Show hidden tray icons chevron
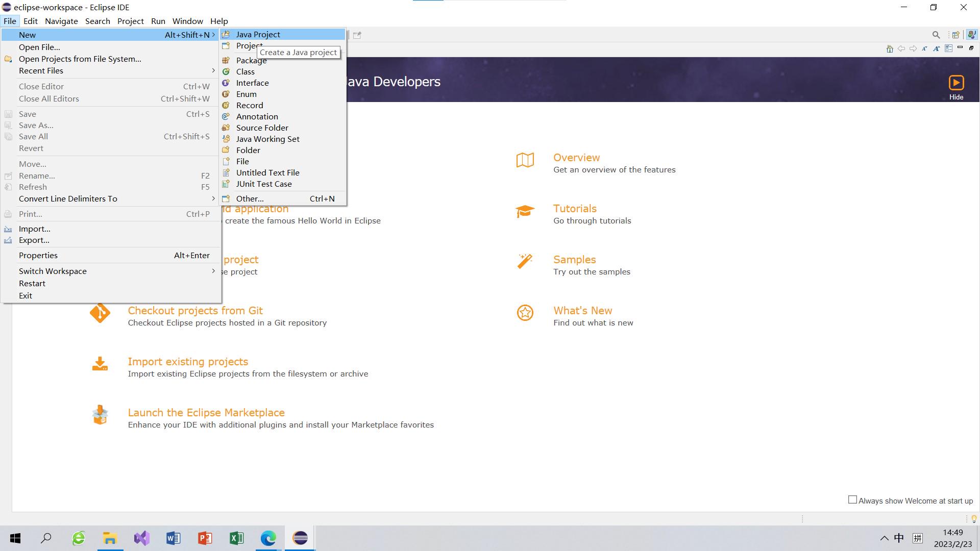Image resolution: width=980 pixels, height=551 pixels. 884,538
